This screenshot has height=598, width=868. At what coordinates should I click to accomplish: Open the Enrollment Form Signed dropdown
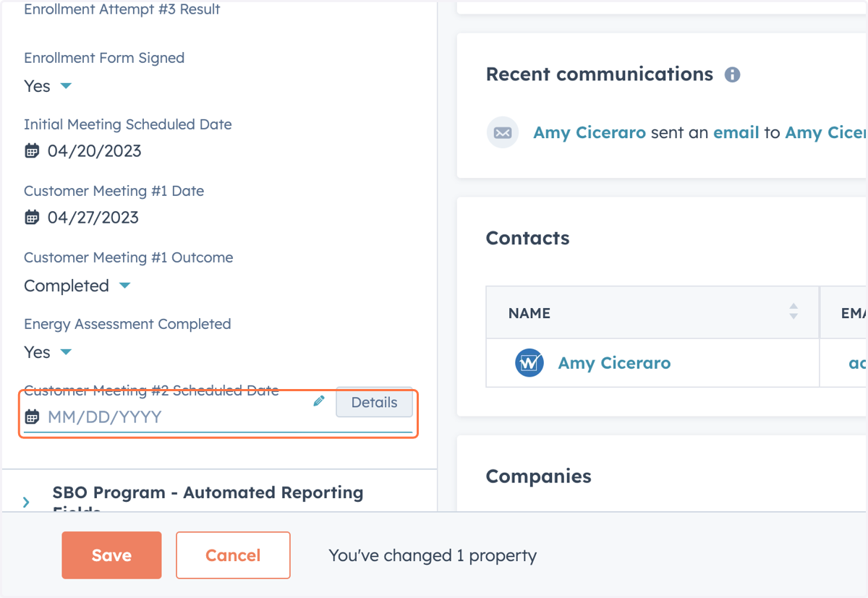[x=48, y=86]
